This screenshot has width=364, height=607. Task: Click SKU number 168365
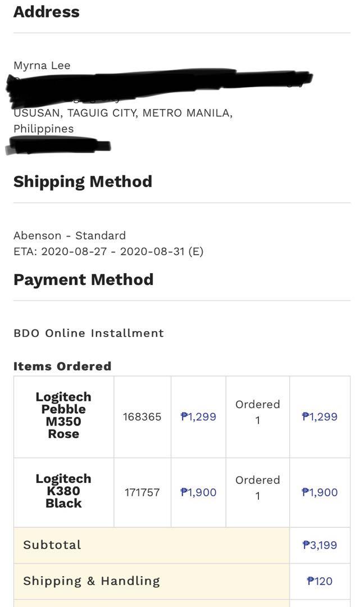[142, 416]
